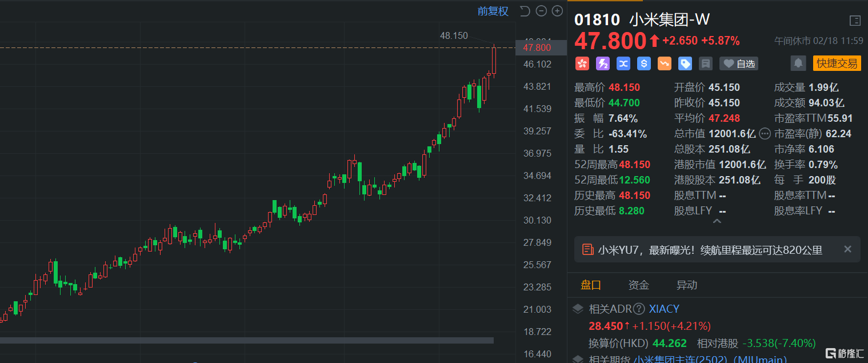Zoom in the chart with plus icon

[557, 11]
